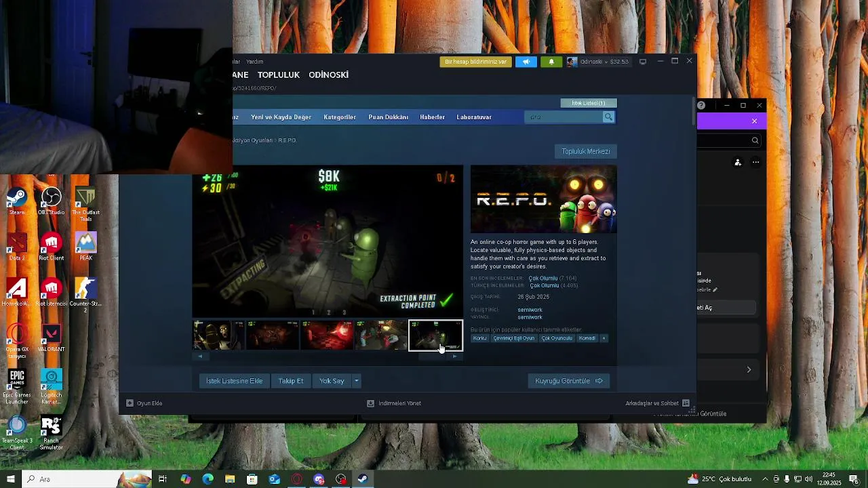The image size is (868, 488).
Task: Select first screenshot thumbnail
Action: click(x=218, y=335)
